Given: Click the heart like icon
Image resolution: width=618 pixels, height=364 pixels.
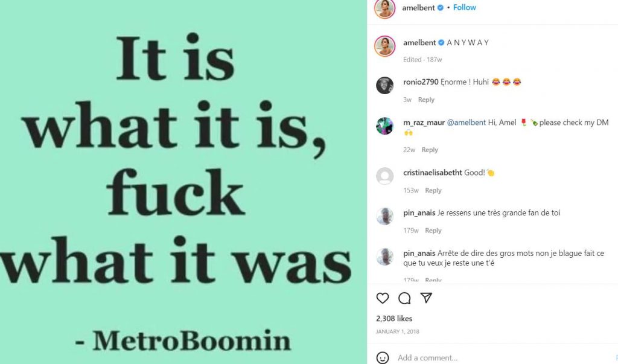Looking at the screenshot, I should [x=383, y=298].
